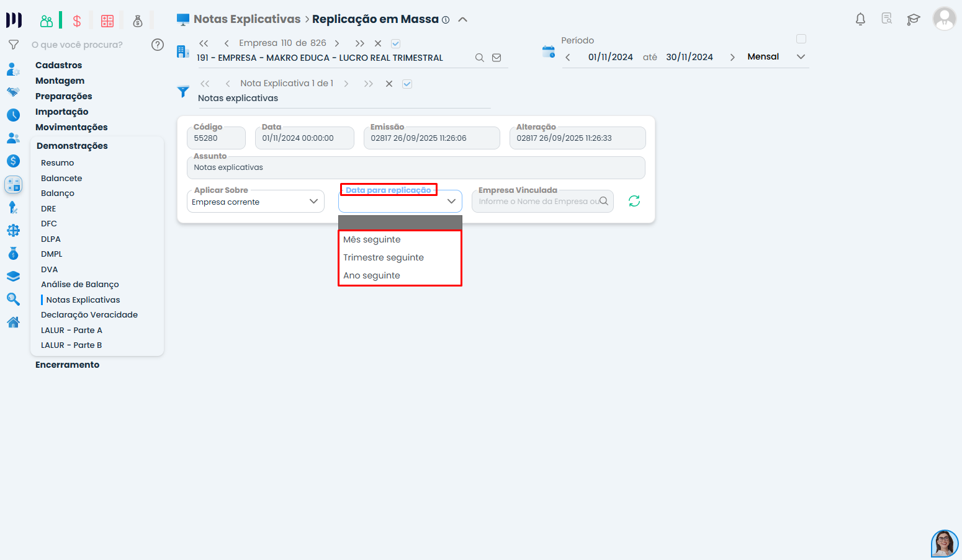This screenshot has width=962, height=560.
Task: Open the user profile avatar at top right
Action: coord(945,19)
